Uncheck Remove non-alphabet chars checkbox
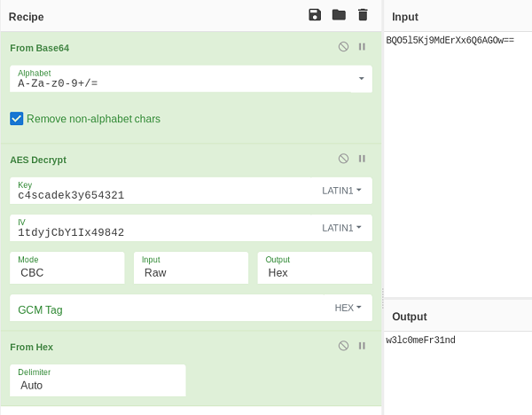Screen dimensions: 532x415 point(16,118)
